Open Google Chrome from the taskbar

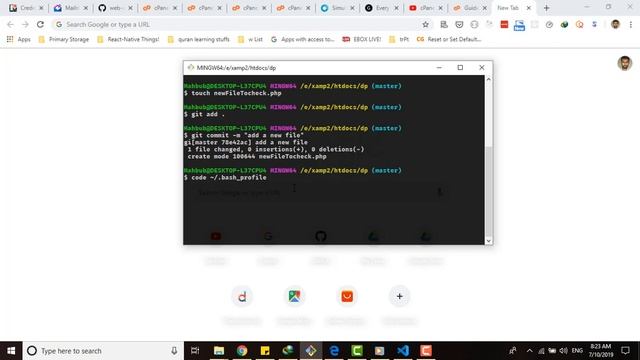tap(242, 351)
